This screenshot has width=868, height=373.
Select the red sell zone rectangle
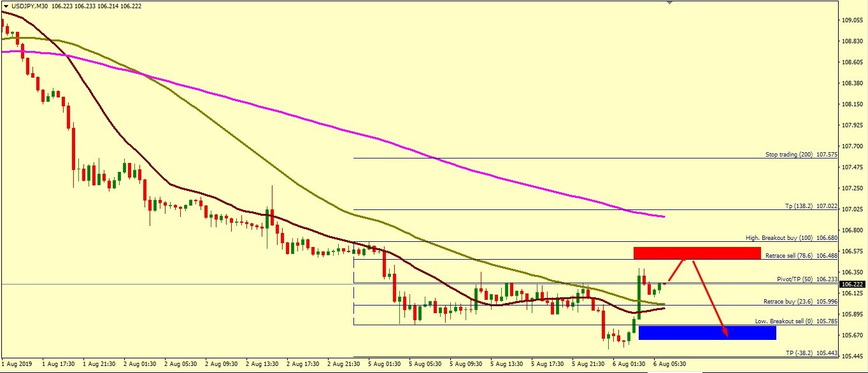[x=697, y=253]
